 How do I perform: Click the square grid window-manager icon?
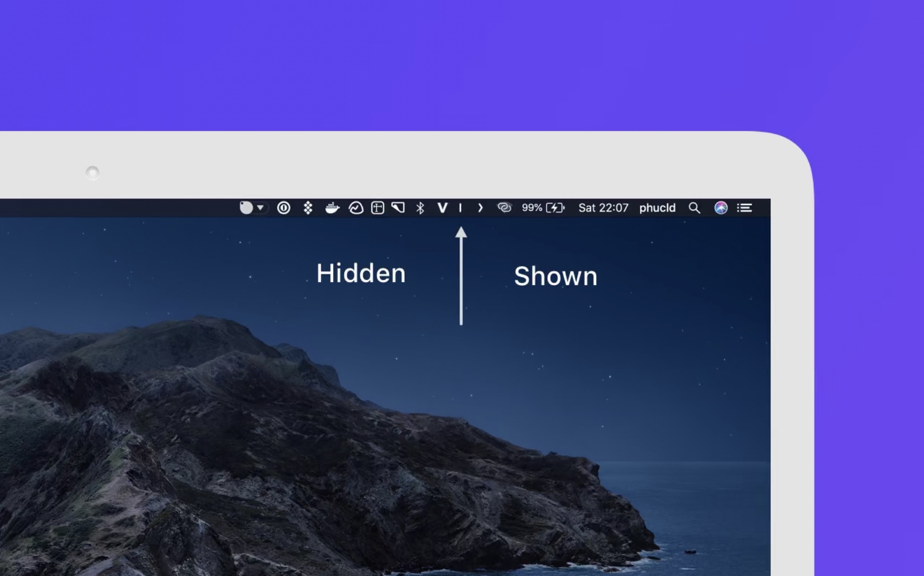[x=377, y=208]
